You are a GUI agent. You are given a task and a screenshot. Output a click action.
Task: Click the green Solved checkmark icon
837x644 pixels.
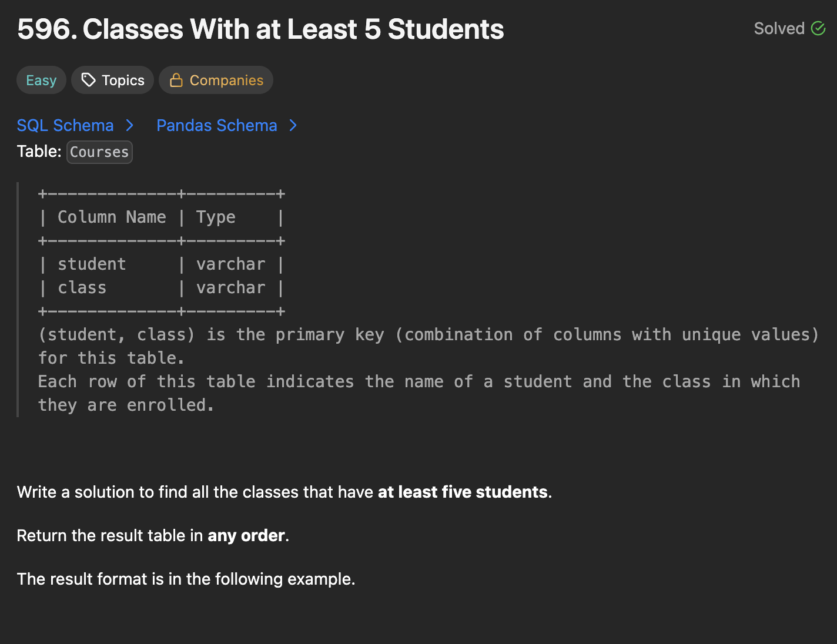818,28
